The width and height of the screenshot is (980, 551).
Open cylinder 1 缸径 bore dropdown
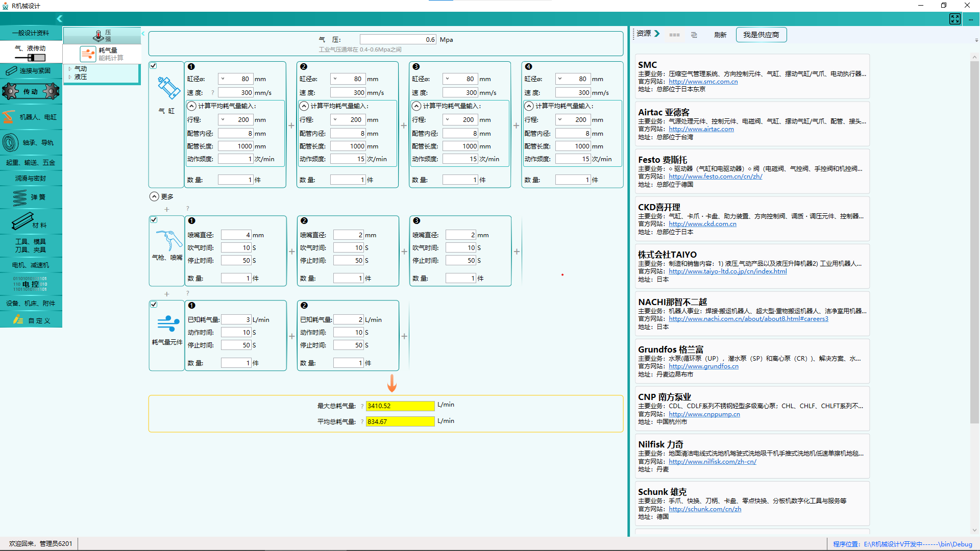click(223, 79)
